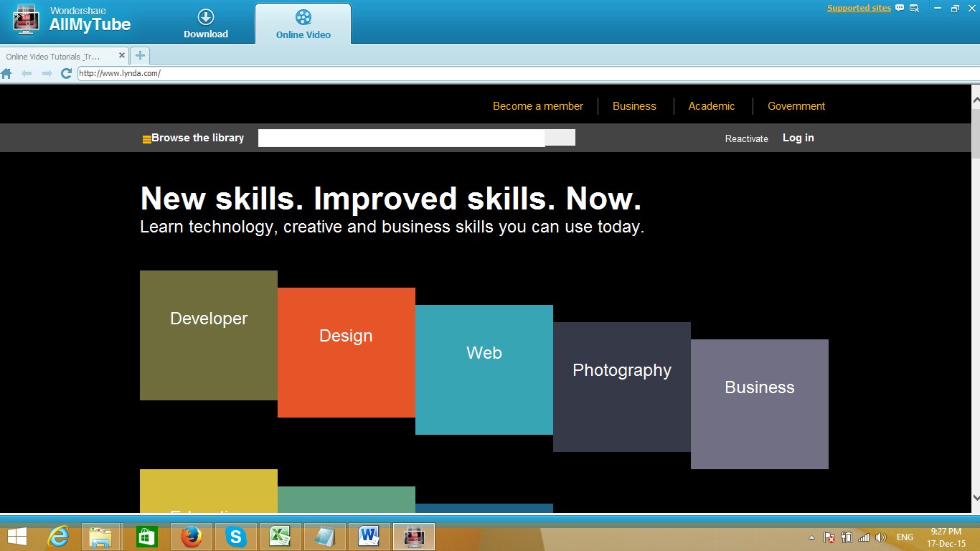Open the Action Center flag icon
This screenshot has width=980, height=551.
click(x=829, y=537)
